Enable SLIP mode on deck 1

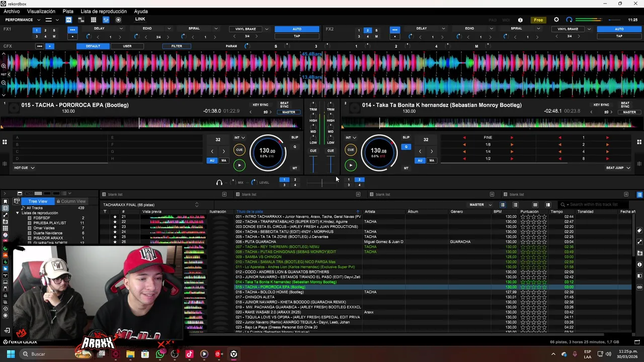[x=295, y=137]
